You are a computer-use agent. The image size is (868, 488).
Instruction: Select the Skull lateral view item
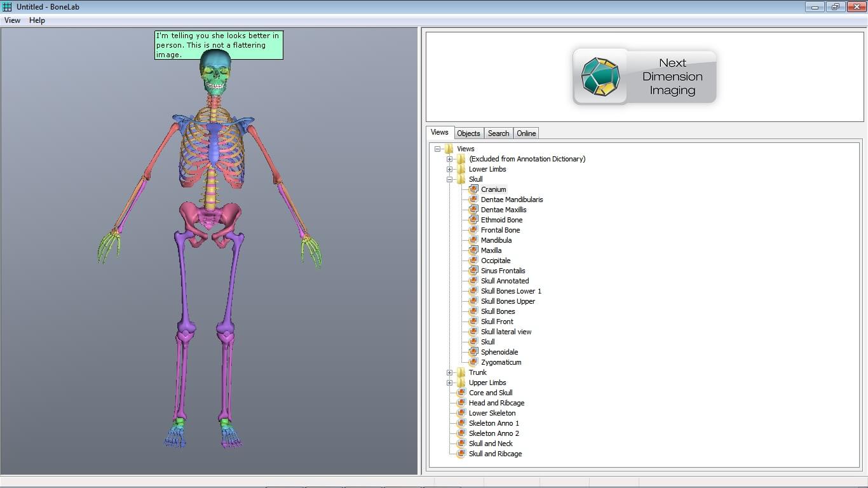click(506, 332)
